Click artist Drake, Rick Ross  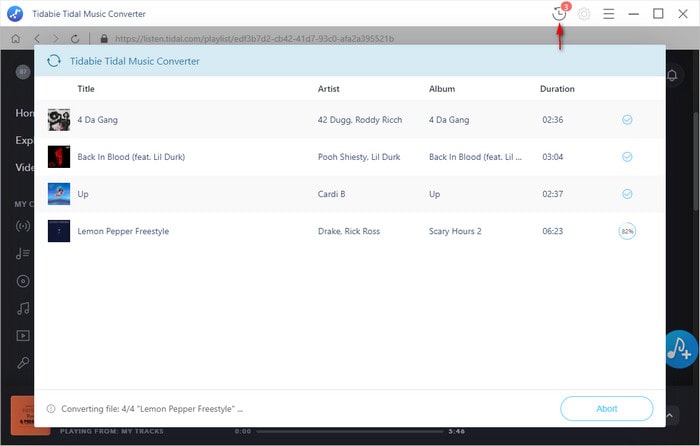pyautogui.click(x=349, y=231)
